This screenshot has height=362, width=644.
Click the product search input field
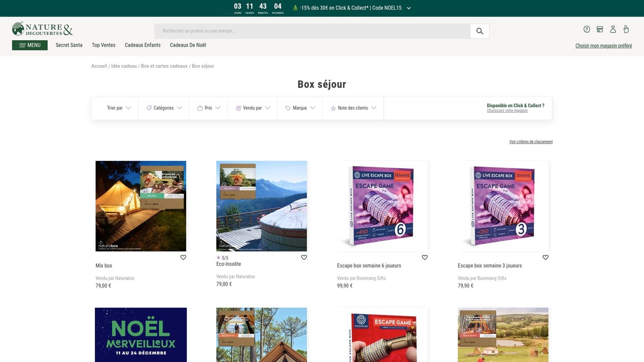(312, 31)
